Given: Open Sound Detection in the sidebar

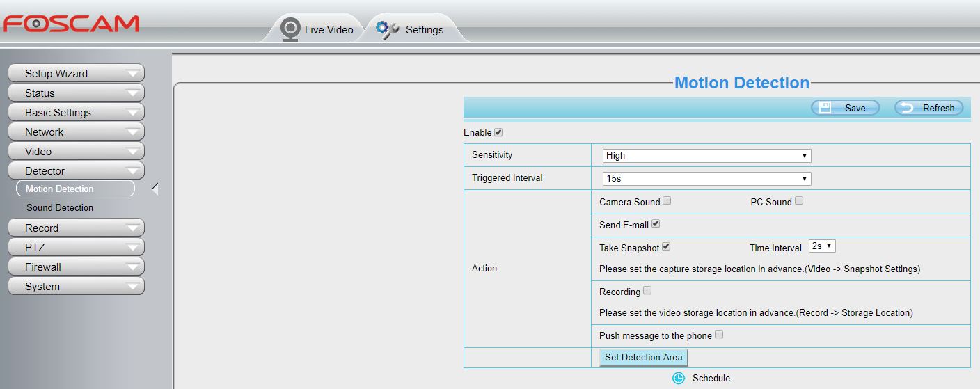Looking at the screenshot, I should 60,208.
